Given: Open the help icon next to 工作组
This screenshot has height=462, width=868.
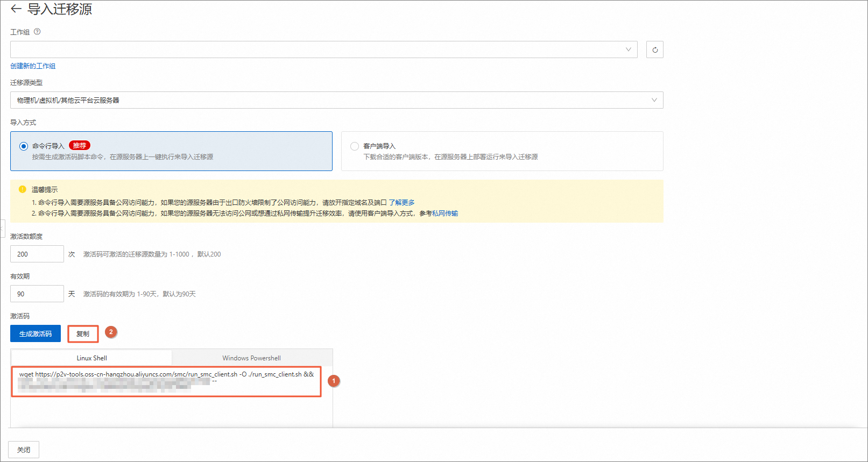Looking at the screenshot, I should point(37,32).
